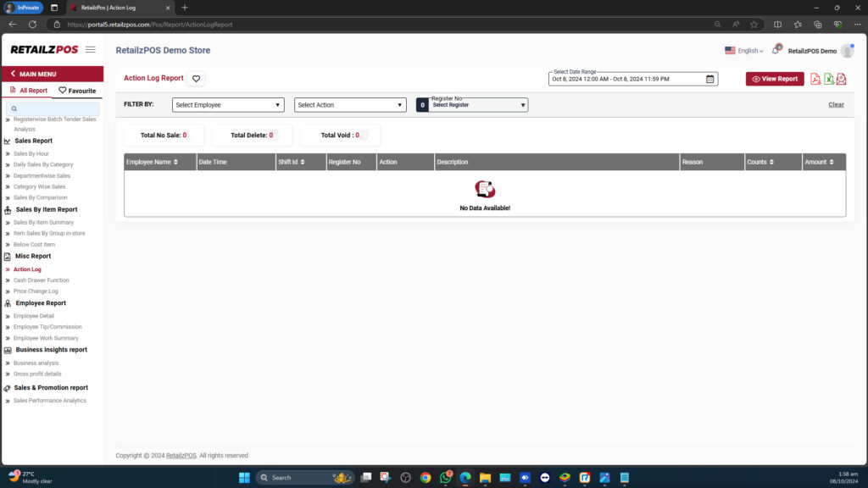Open notifications via the bell icon
The image size is (868, 488).
pyautogui.click(x=777, y=50)
